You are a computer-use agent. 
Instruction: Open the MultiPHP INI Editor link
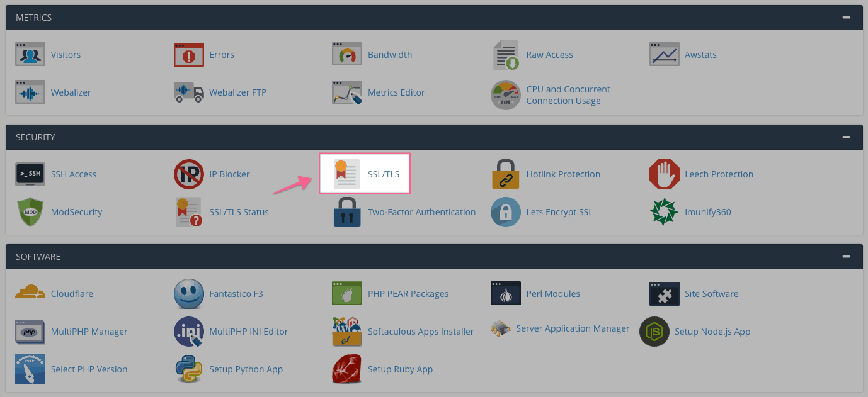[x=249, y=332]
